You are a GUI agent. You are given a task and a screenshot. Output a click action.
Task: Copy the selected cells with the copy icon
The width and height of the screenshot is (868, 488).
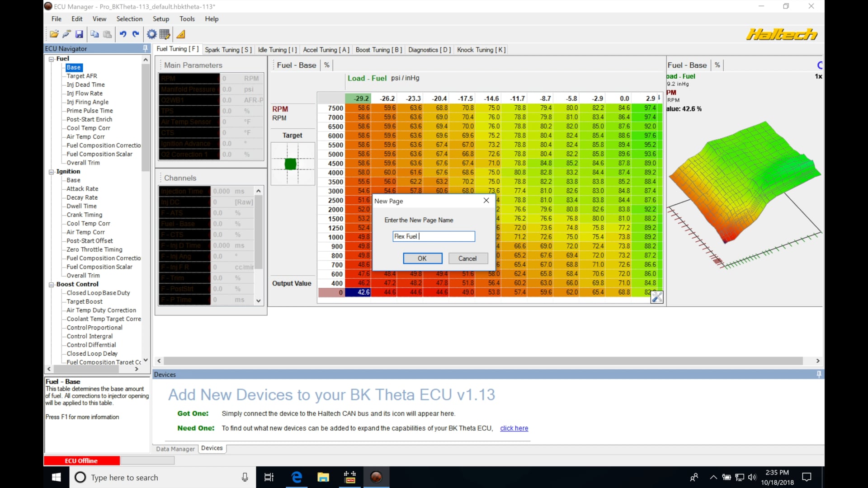tap(94, 34)
